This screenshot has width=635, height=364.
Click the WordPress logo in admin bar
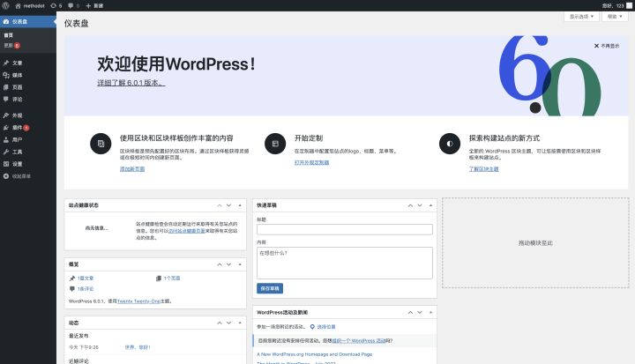(x=5, y=5)
